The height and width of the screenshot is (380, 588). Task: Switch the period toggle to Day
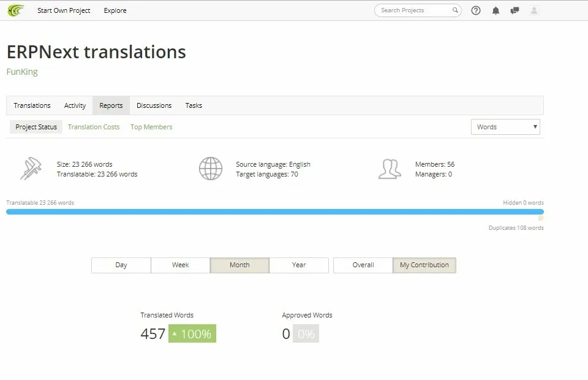pos(121,265)
